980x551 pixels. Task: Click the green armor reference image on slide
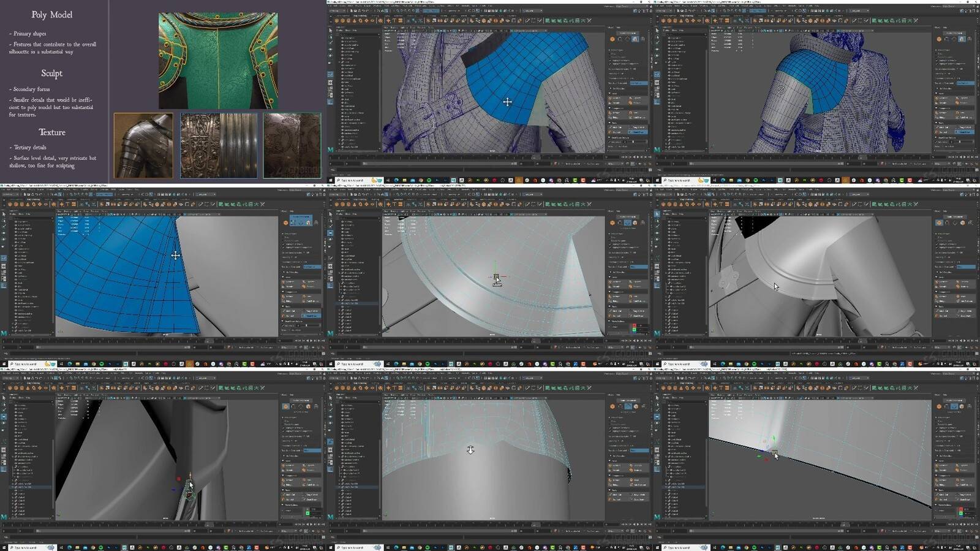pyautogui.click(x=218, y=61)
